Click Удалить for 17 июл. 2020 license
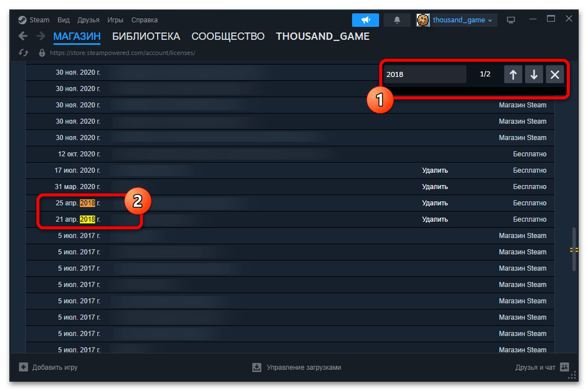The width and height of the screenshot is (588, 391). [435, 171]
